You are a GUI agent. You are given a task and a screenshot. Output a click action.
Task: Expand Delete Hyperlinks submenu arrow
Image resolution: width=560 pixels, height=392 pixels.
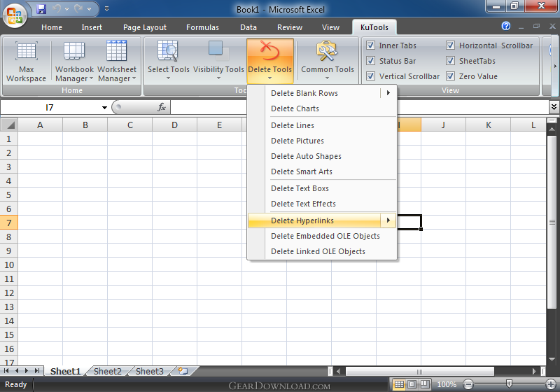[x=388, y=220]
